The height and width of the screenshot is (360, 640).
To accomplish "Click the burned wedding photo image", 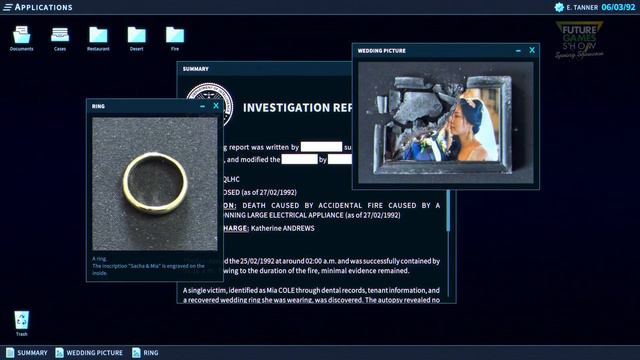I will [446, 122].
